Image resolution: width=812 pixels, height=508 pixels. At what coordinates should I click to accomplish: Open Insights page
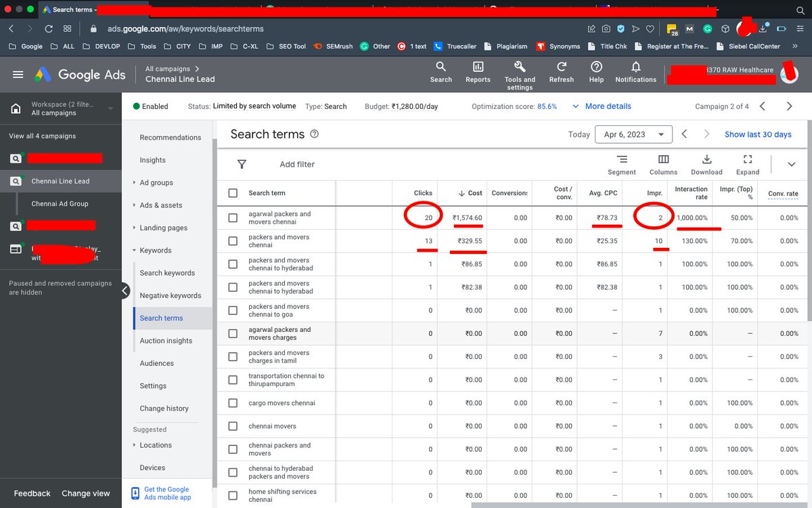(x=152, y=160)
